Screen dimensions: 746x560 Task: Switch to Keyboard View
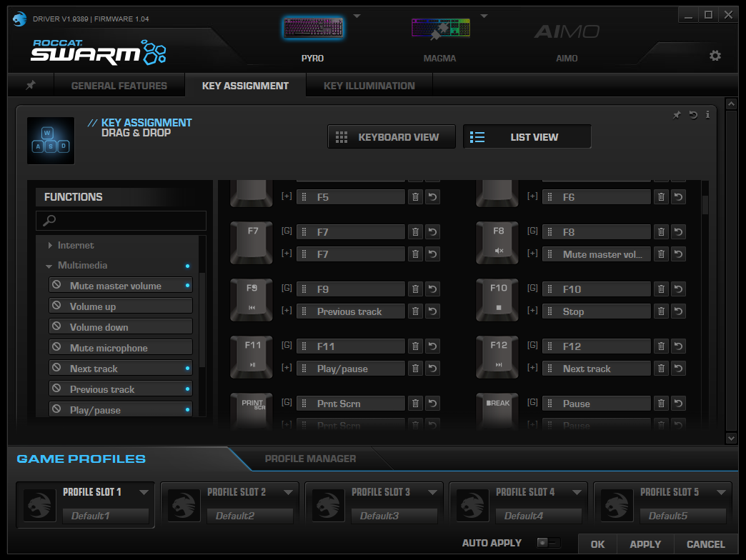point(392,137)
